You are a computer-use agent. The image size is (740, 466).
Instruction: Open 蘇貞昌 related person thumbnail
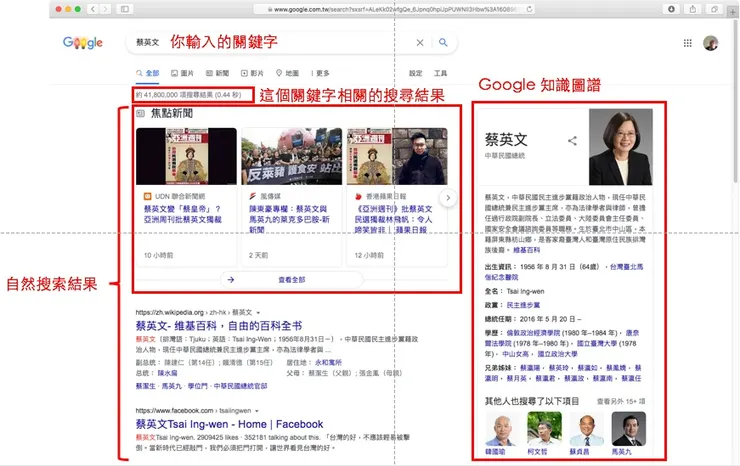(587, 429)
